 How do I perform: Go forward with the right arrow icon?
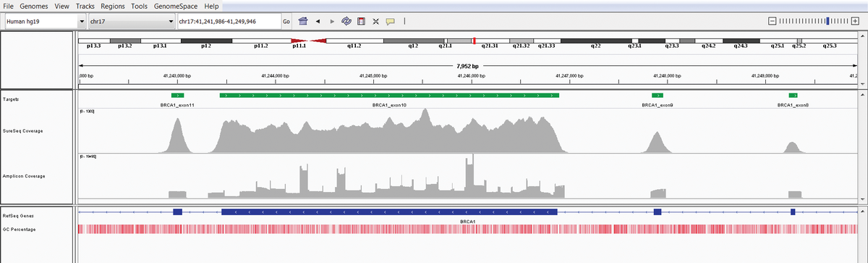pos(332,21)
